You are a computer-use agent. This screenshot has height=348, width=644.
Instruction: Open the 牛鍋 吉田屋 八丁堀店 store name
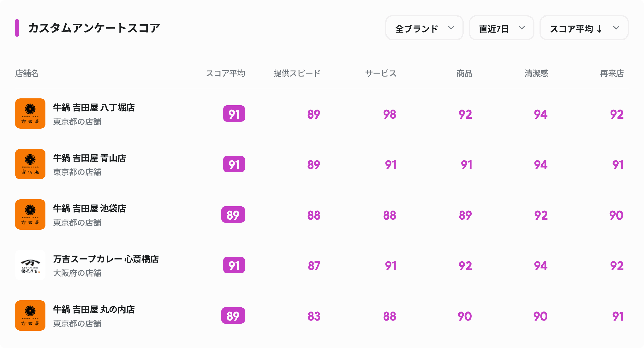point(94,108)
